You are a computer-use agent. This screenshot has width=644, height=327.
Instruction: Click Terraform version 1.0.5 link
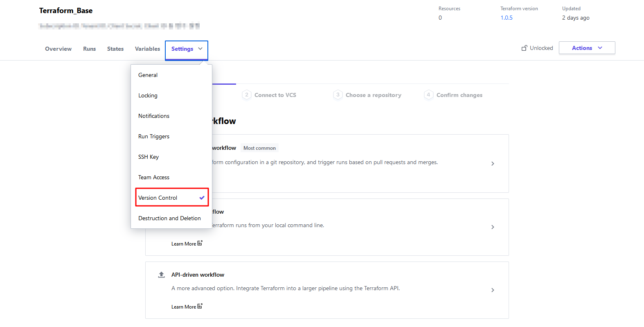pyautogui.click(x=507, y=18)
